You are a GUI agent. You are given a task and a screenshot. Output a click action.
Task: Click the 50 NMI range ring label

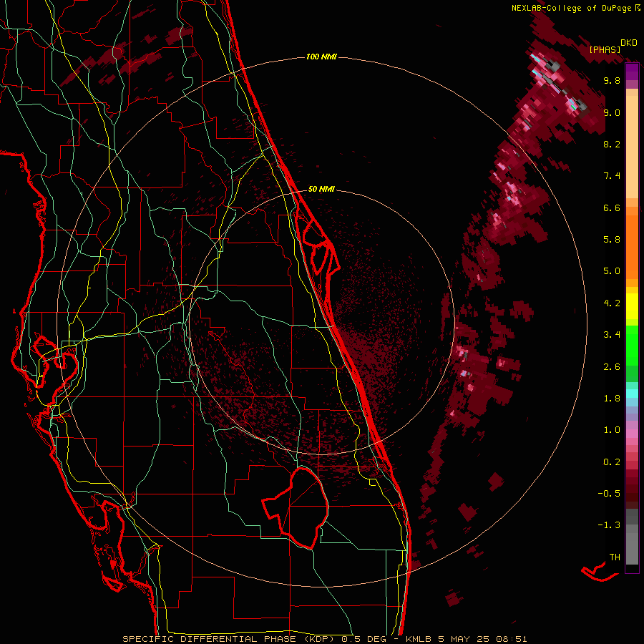coord(321,189)
